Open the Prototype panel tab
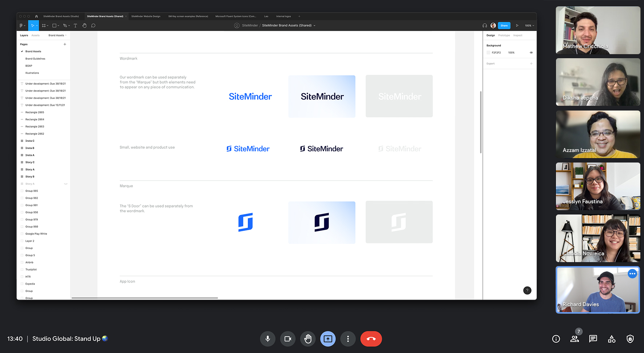Screen dimensions: 644x353 [504, 35]
